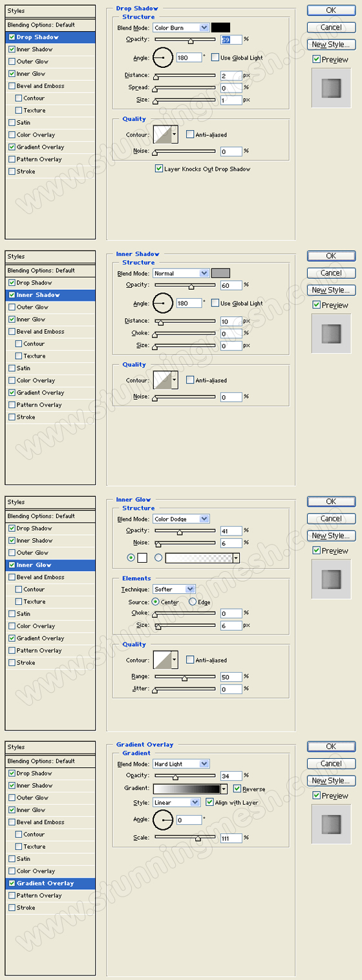Select the Center source radio button
This screenshot has height=980, width=362.
coord(155,602)
